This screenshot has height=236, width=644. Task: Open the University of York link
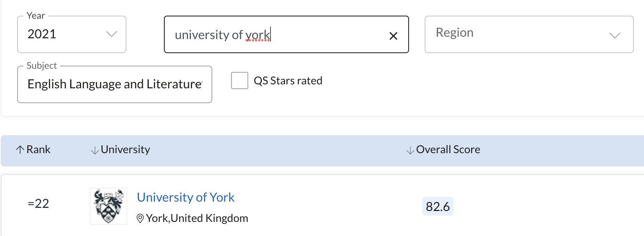click(185, 197)
